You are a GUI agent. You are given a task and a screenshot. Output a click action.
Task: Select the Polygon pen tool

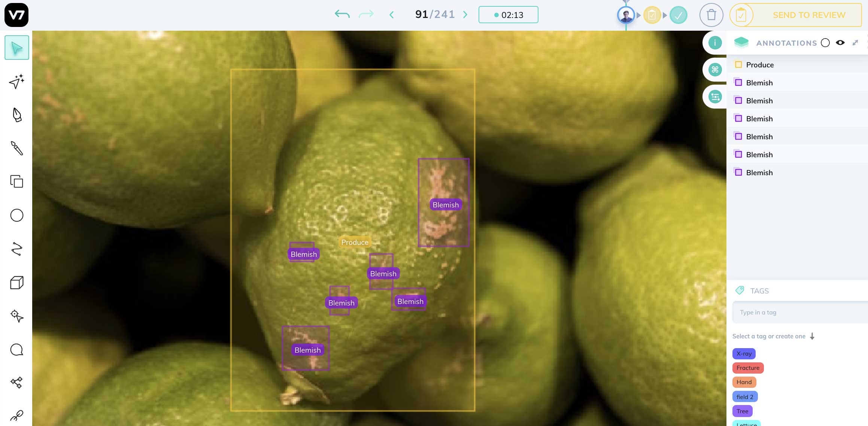click(17, 115)
